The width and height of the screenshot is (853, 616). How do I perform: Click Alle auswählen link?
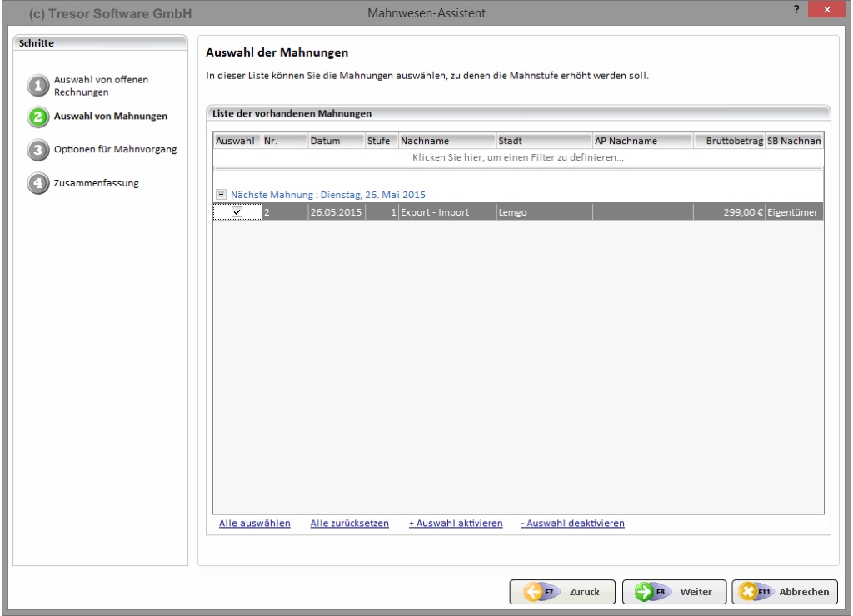click(254, 524)
